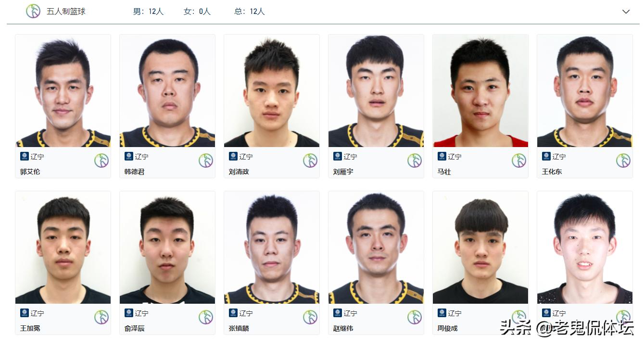This screenshot has height=346, width=644.
Task: Click the player name 周俊成
Action: click(x=448, y=328)
